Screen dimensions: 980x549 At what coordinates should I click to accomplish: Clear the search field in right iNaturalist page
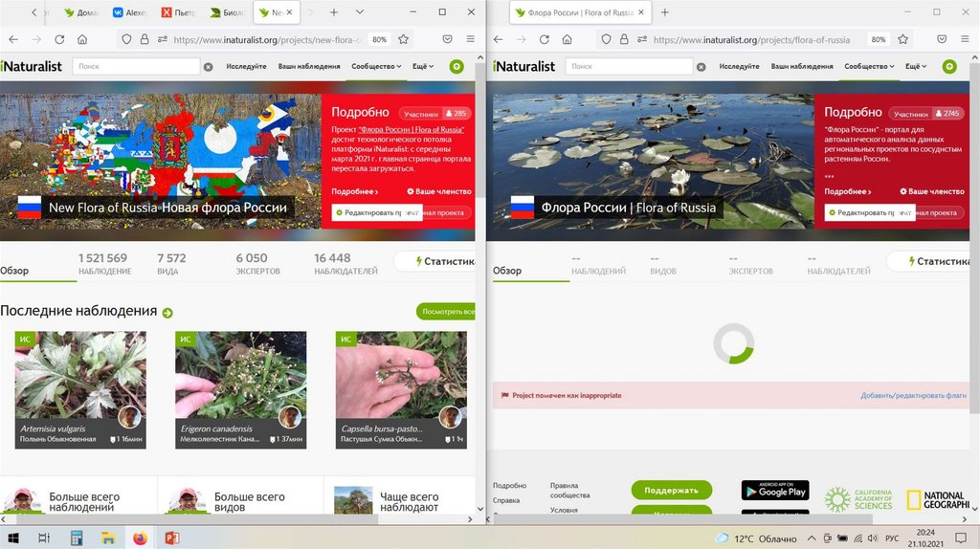702,67
